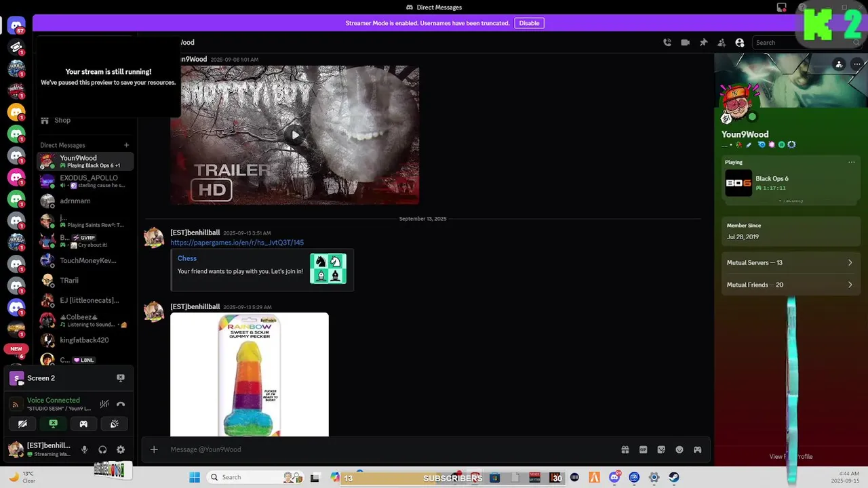Start a voice call with Youn9Wood

tap(667, 42)
